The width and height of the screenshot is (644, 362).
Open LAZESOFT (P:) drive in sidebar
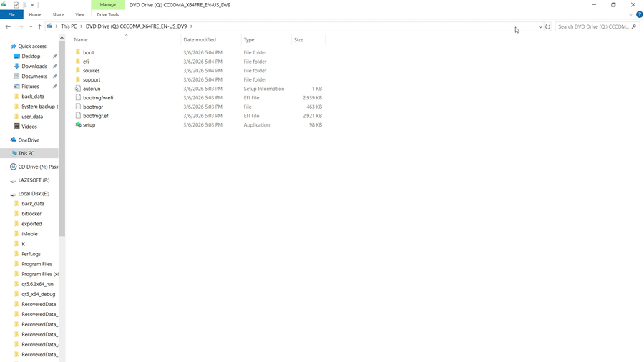coord(34,180)
